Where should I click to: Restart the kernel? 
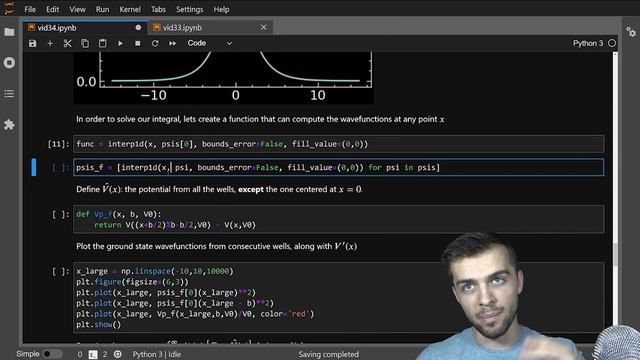click(x=155, y=43)
